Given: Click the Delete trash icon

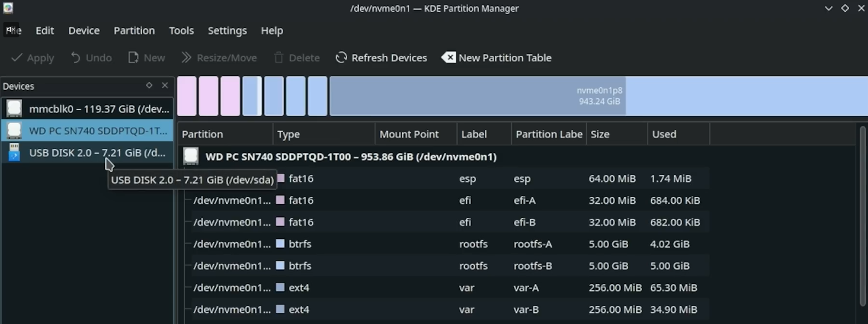Looking at the screenshot, I should tap(278, 58).
